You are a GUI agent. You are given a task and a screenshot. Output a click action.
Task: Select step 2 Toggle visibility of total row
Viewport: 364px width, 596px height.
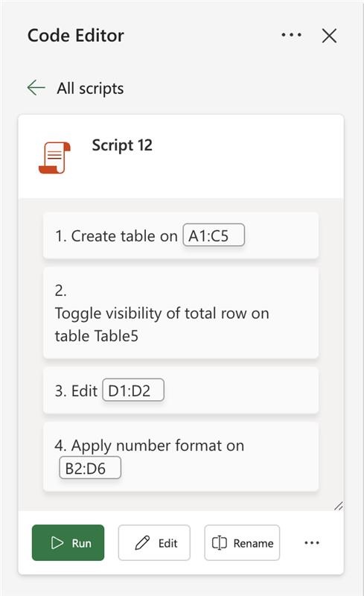180,313
